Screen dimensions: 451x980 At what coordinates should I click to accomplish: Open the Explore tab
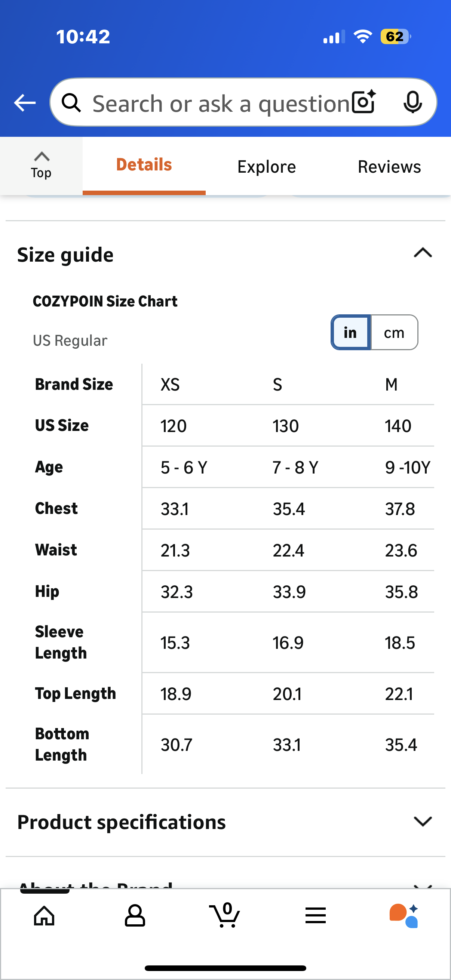click(266, 166)
